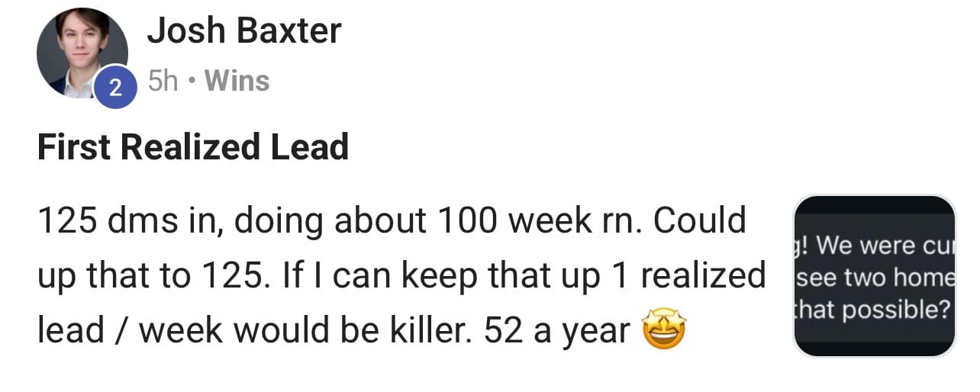Image resolution: width=980 pixels, height=392 pixels.
Task: Click Josh Baxter's profile avatar photo
Action: pyautogui.click(x=81, y=52)
